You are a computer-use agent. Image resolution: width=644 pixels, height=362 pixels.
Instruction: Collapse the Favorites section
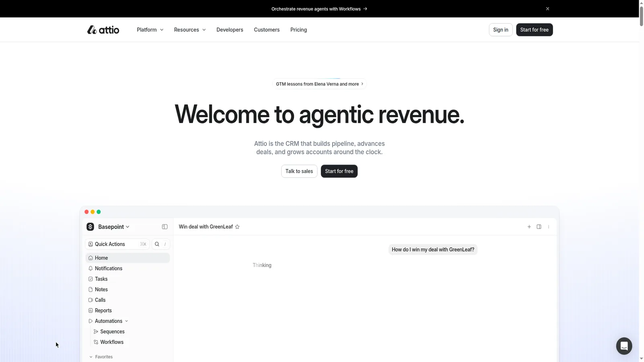[x=101, y=357]
